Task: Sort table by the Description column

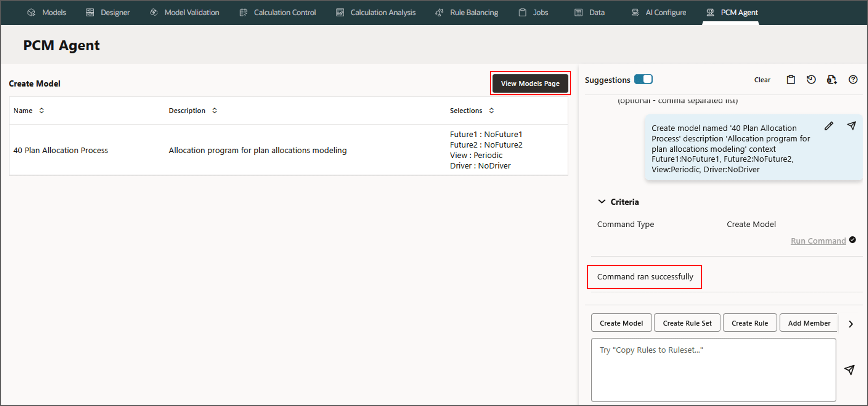Action: tap(214, 110)
